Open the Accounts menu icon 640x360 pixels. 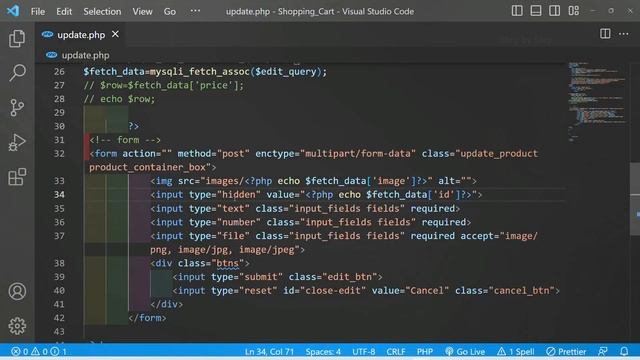coord(17,291)
